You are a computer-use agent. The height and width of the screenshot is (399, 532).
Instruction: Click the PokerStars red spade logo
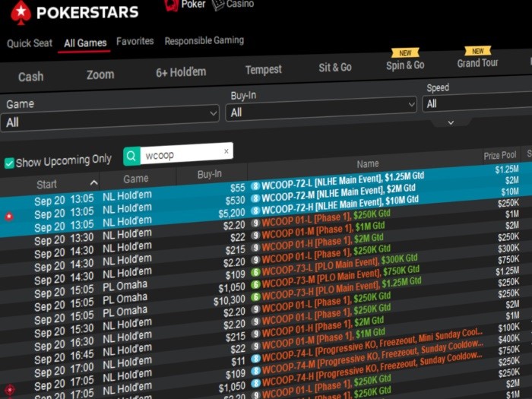click(21, 13)
